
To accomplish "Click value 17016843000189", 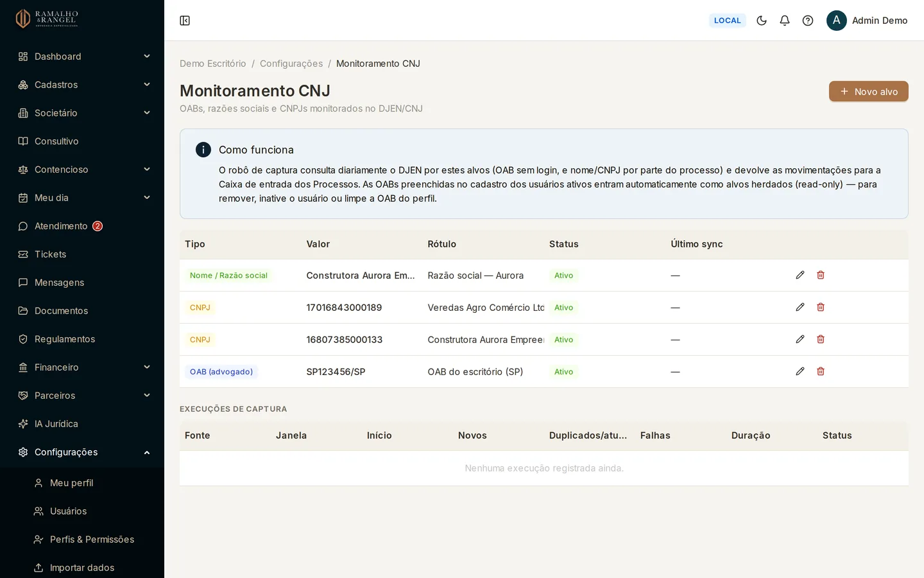I will [344, 308].
